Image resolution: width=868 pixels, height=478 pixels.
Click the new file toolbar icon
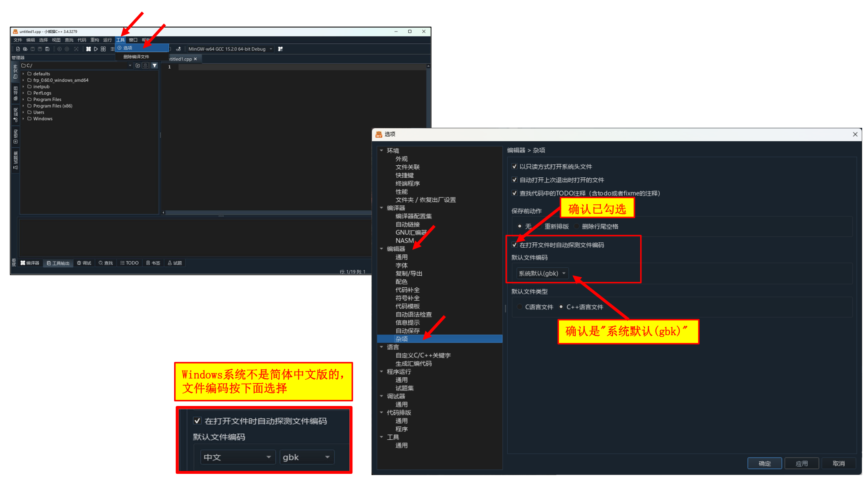point(18,49)
